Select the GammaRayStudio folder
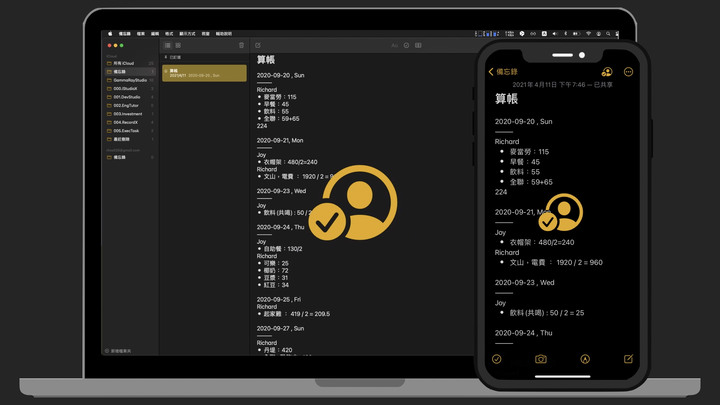Viewport: 720px width, 405px height. tap(130, 80)
